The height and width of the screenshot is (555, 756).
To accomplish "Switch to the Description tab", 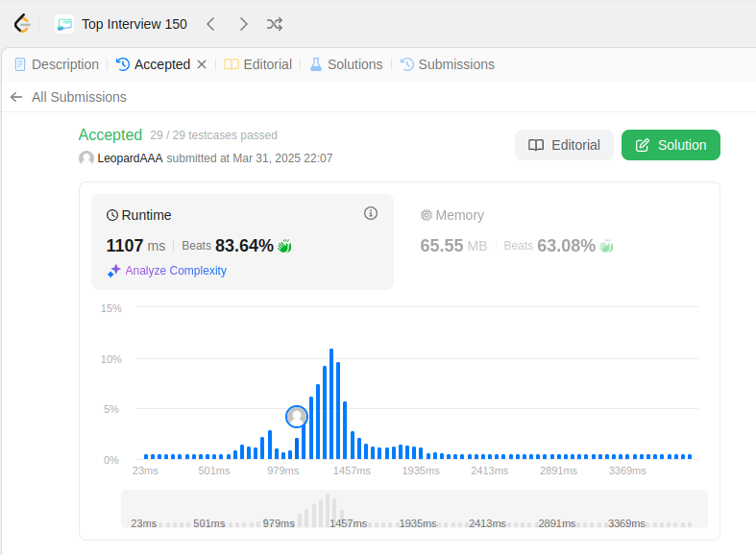I will [57, 64].
